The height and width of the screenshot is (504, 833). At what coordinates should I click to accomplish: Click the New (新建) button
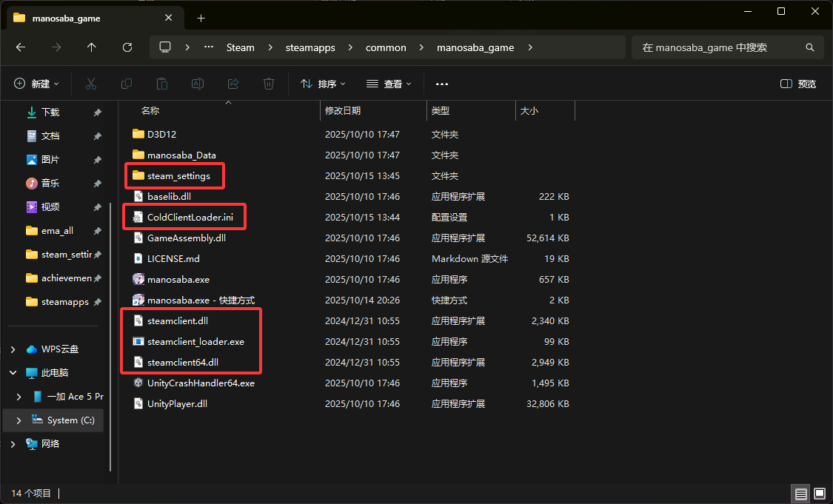tap(36, 84)
